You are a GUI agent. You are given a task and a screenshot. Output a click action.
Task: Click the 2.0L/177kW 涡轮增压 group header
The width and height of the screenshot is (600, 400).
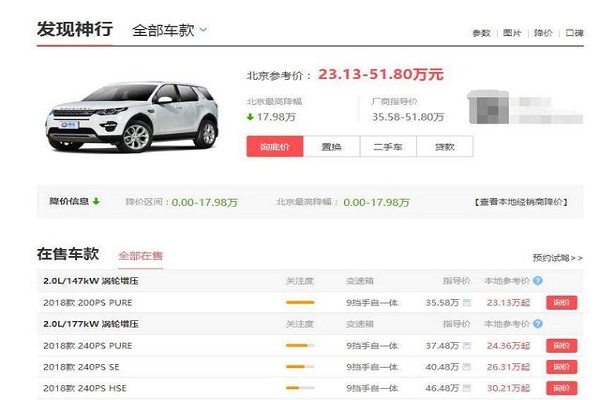coord(91,324)
